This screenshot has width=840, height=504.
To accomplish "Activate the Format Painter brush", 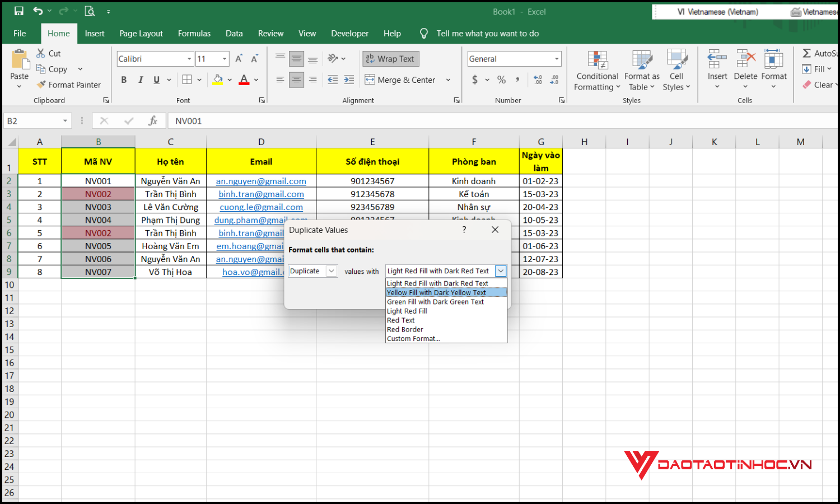I will [41, 85].
